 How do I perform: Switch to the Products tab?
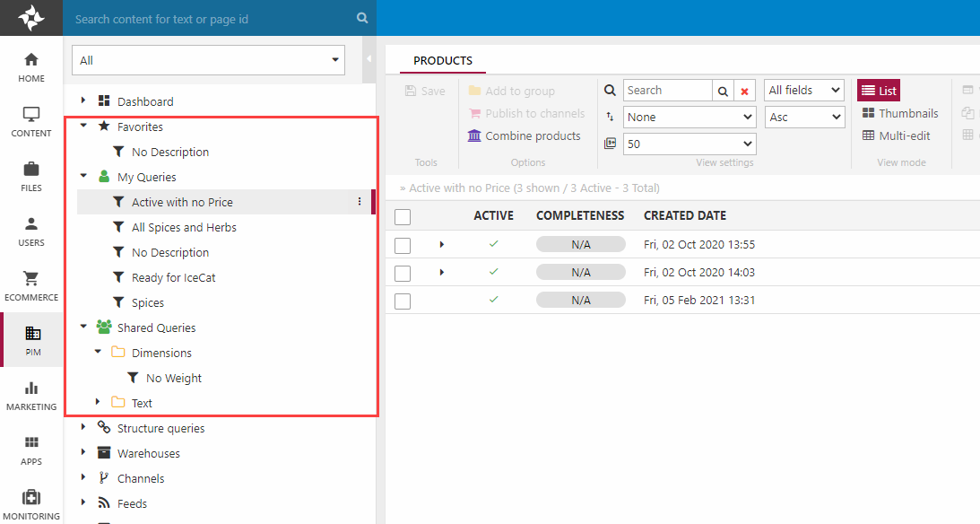pyautogui.click(x=442, y=61)
